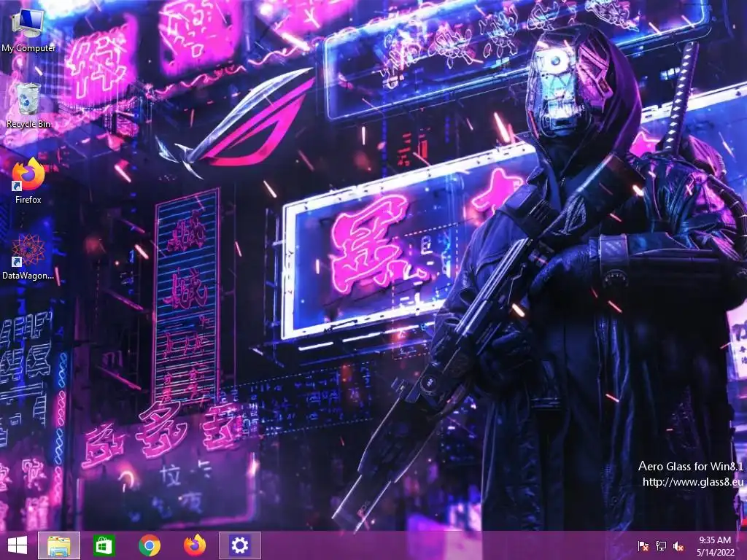Open File Explorer from the taskbar

tap(59, 545)
